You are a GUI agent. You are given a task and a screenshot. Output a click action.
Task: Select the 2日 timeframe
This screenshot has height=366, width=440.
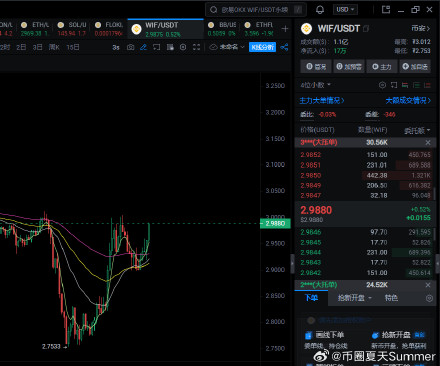(21, 47)
